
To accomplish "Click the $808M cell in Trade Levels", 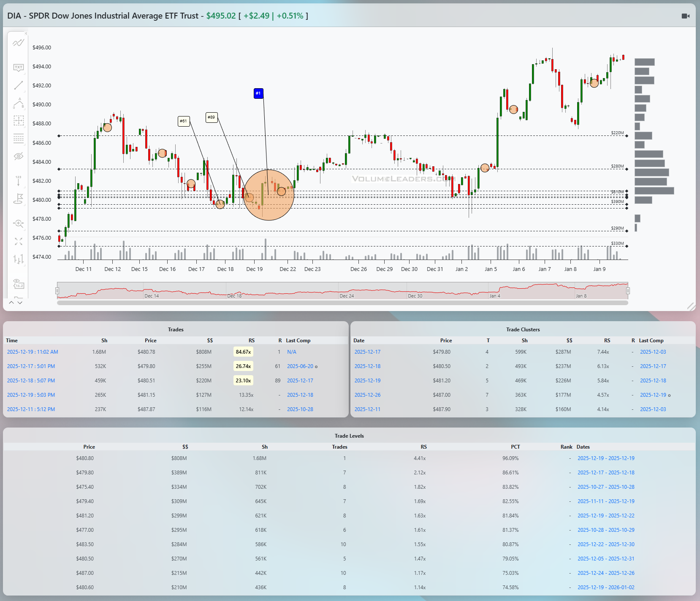I will click(179, 458).
